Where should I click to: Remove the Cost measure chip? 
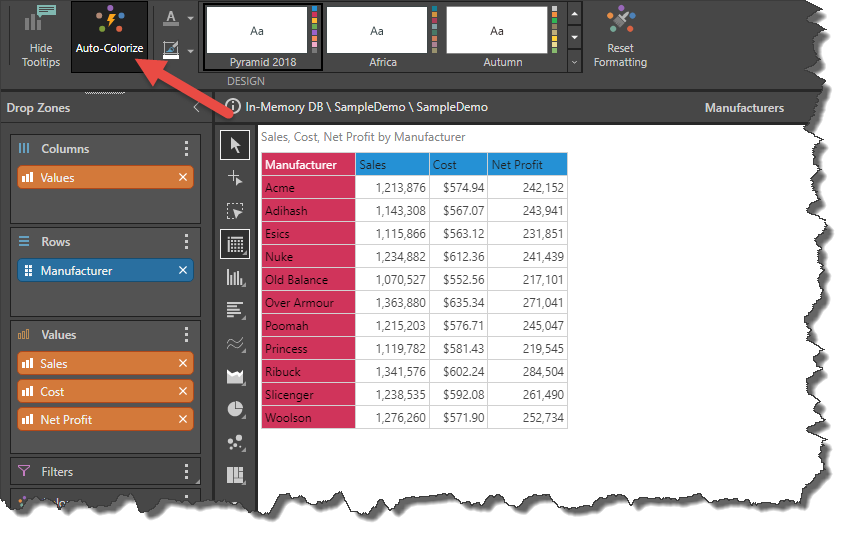183,391
